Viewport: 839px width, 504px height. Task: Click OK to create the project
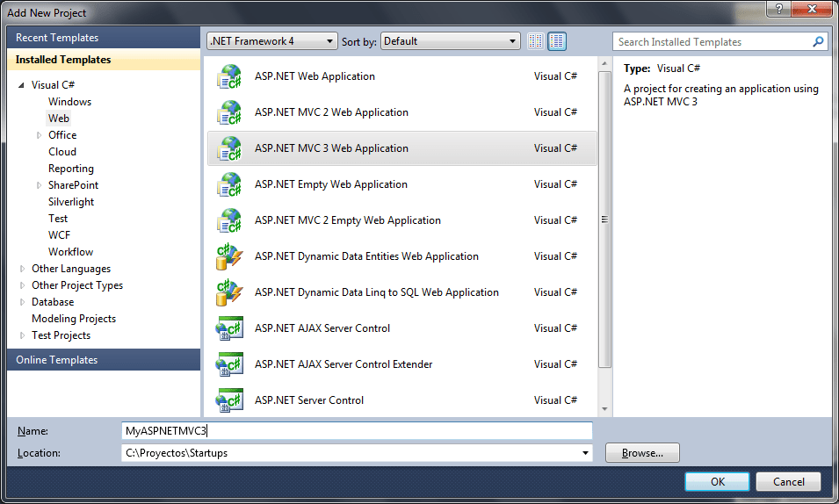pos(717,481)
